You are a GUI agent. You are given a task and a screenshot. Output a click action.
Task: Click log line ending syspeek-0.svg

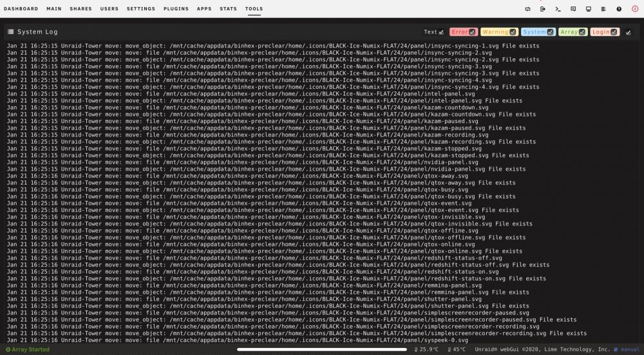(238, 340)
